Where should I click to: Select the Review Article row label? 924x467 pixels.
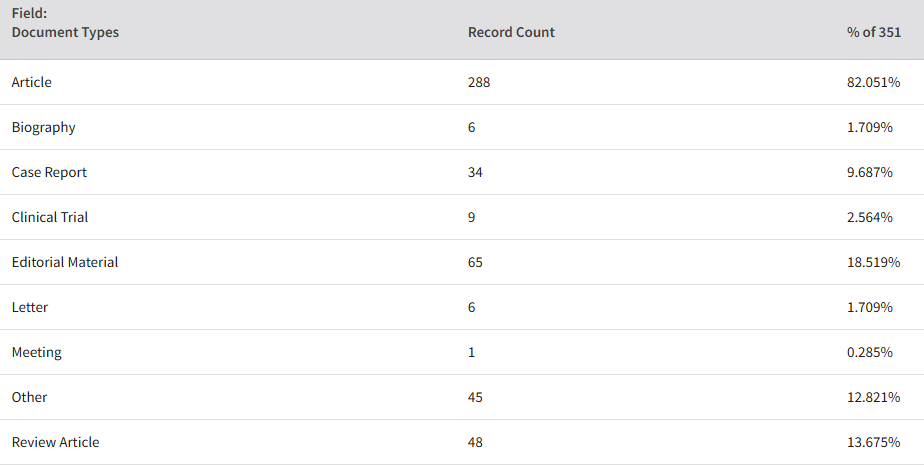click(55, 442)
